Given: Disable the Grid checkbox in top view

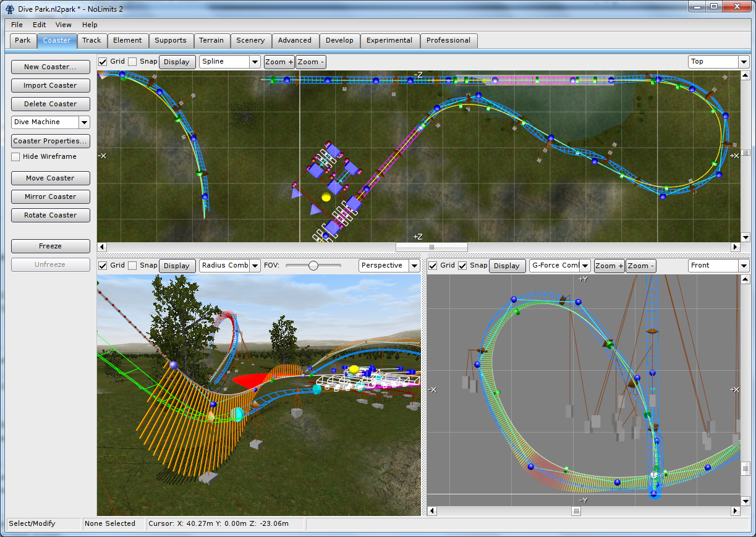Looking at the screenshot, I should click(103, 62).
